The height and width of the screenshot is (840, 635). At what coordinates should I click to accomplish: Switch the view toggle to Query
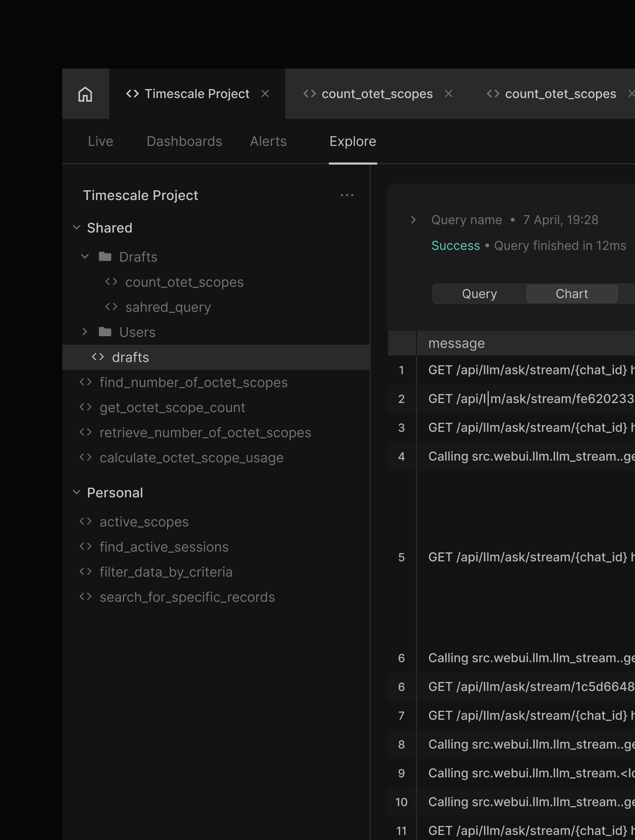click(x=479, y=294)
